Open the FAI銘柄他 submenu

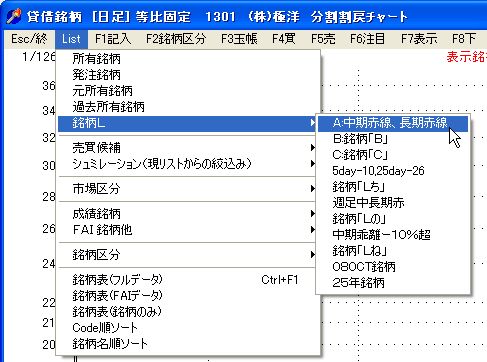188,230
